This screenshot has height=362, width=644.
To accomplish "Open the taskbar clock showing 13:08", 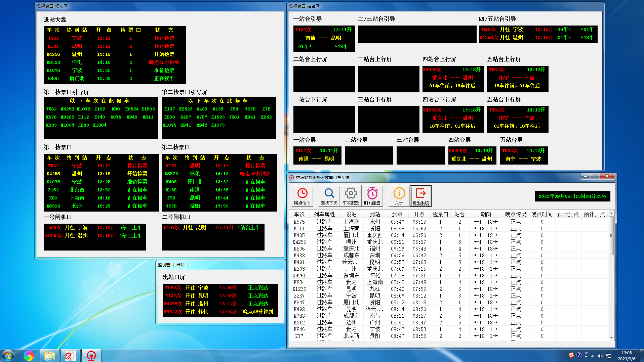I will 626,356.
